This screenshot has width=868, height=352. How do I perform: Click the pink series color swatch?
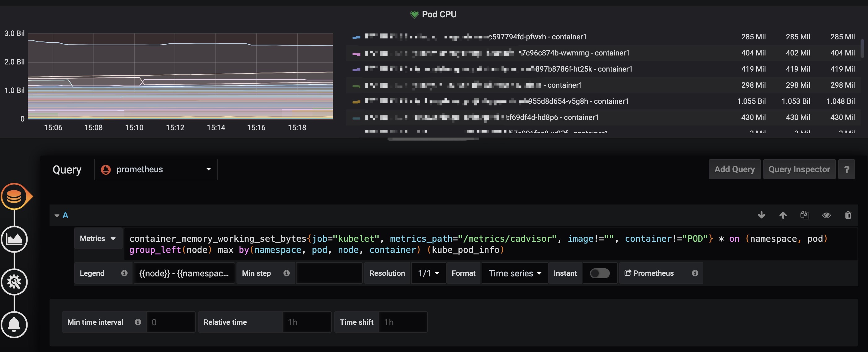(x=356, y=53)
